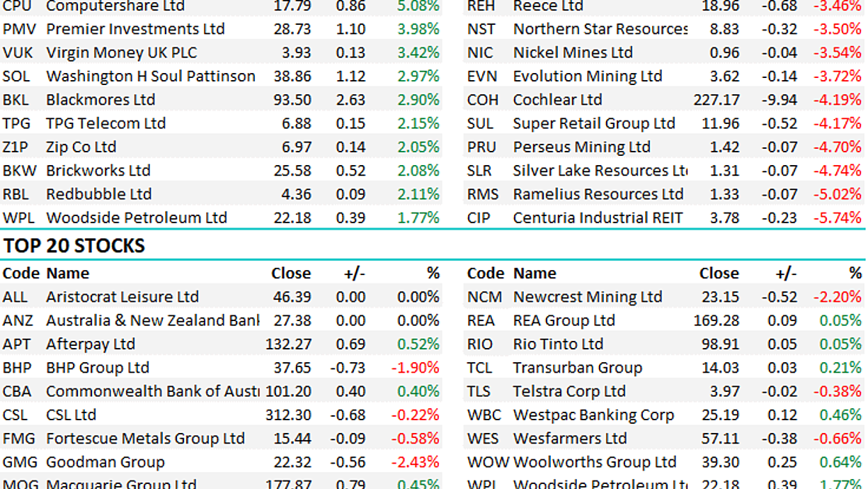Select the PRU stock code
868x489 pixels.
tap(481, 147)
